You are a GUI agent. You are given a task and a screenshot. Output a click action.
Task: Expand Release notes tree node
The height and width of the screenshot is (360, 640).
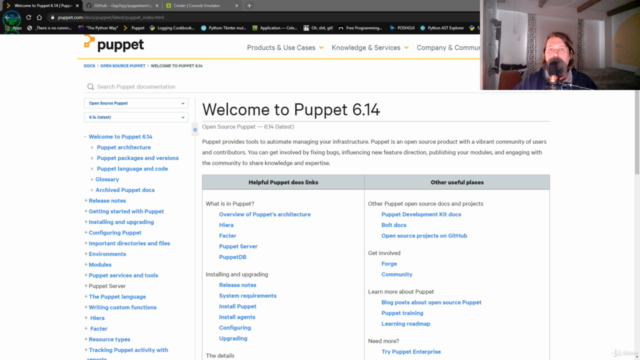click(86, 200)
